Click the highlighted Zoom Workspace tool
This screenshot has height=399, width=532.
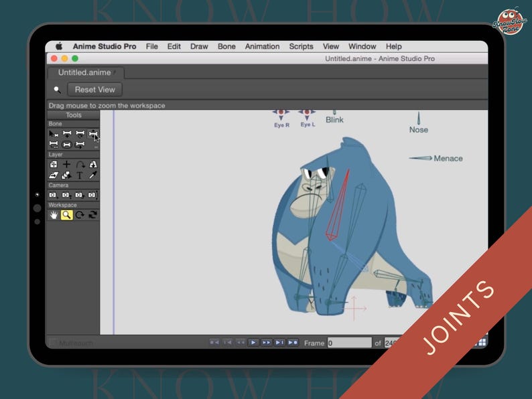[67, 215]
